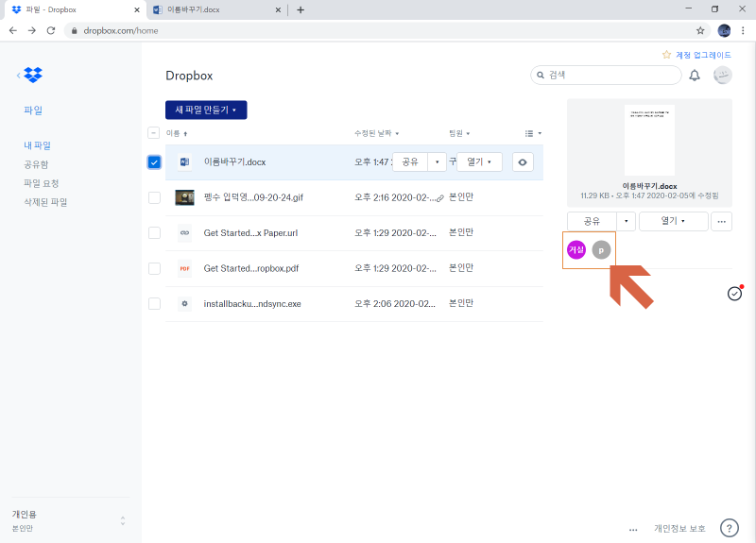Open the 열기 dropdown in the docx row
This screenshot has width=756, height=543.
point(479,161)
